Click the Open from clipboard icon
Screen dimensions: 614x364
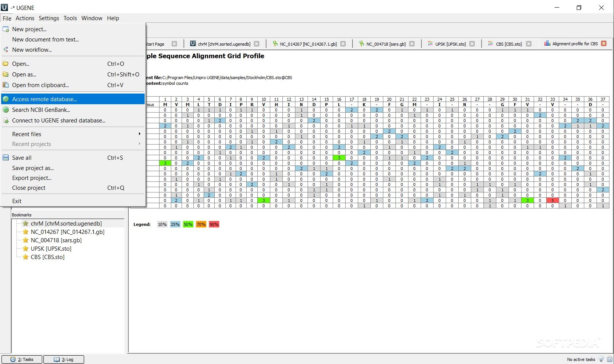6,85
